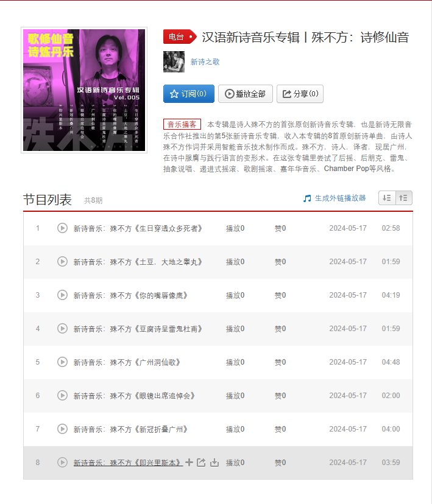Image resolution: width=432 pixels, height=504 pixels.
Task: Click the plus icon on track 8
Action: tap(189, 463)
